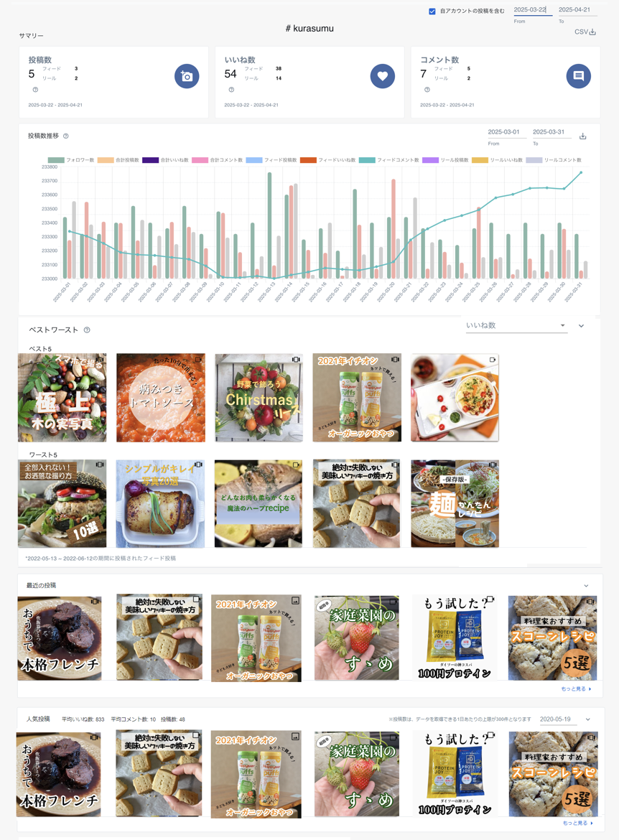
Task: Click the help icon under いいね数 count
Action: point(231,90)
